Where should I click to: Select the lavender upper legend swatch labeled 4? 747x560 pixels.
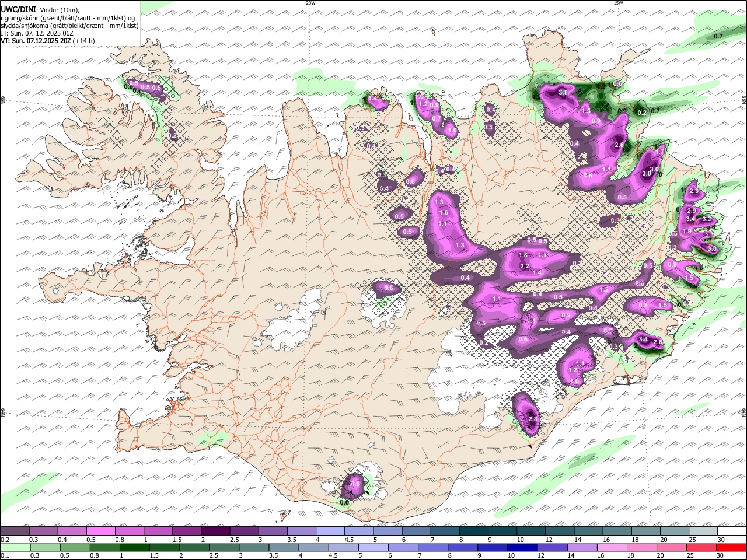coord(329,531)
